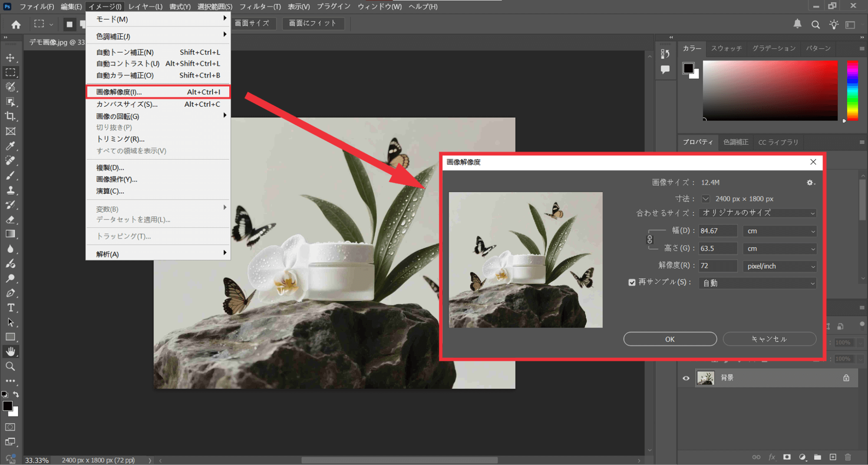Click the delete layer trash icon
Screen dimensions: 868x465
(x=848, y=457)
